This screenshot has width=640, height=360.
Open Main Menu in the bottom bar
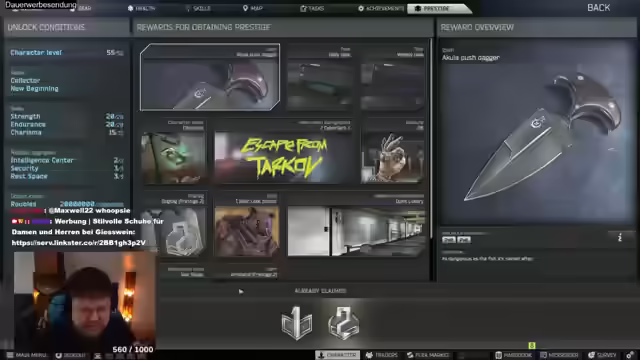click(27, 355)
